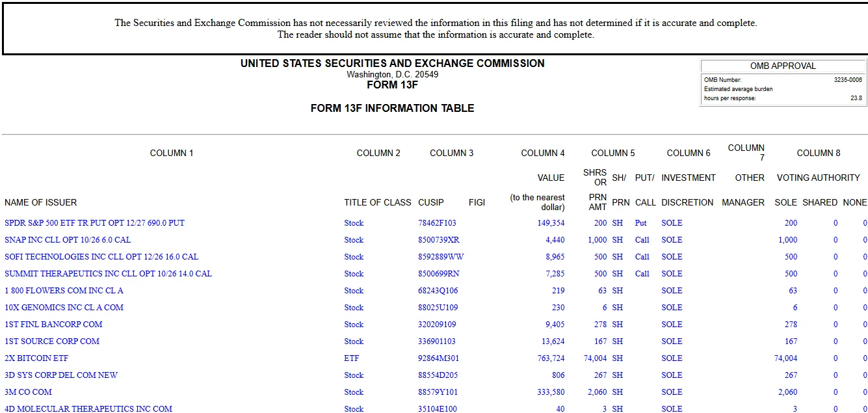868x413 pixels.
Task: Select CUSIP 35104E100
Action: click(438, 409)
